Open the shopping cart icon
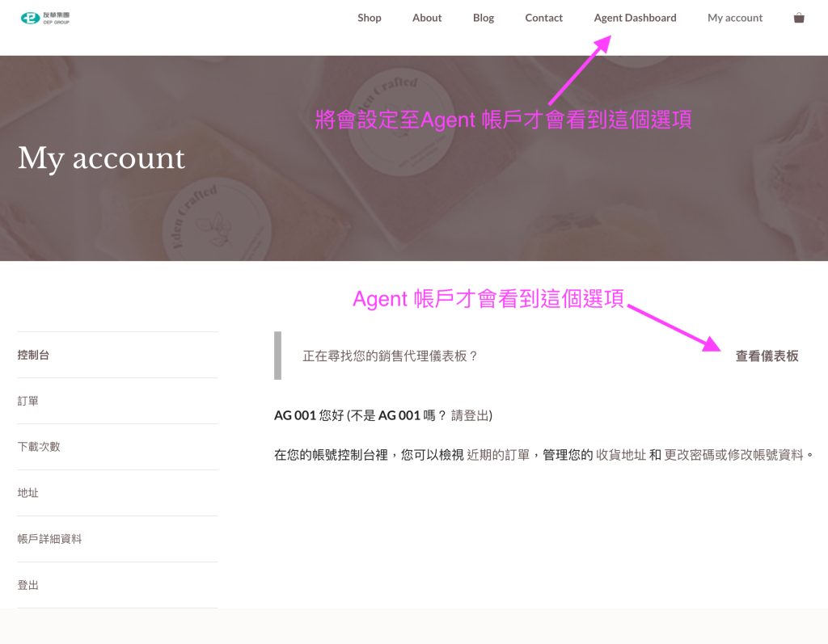828x644 pixels. [799, 18]
